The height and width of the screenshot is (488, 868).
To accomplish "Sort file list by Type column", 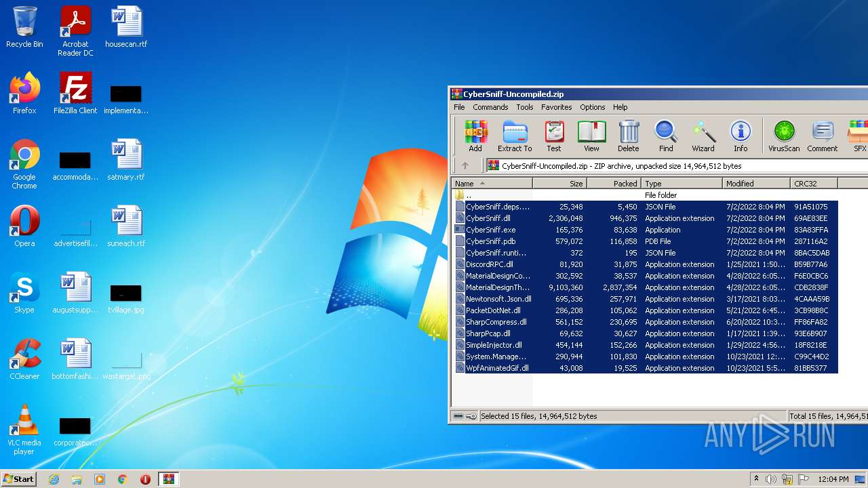I will [x=682, y=183].
